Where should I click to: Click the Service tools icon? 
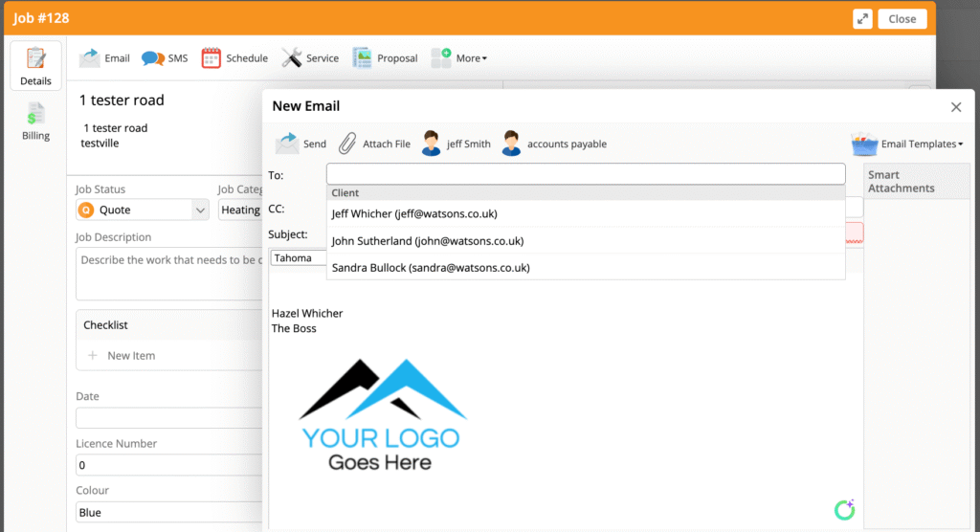(x=291, y=58)
